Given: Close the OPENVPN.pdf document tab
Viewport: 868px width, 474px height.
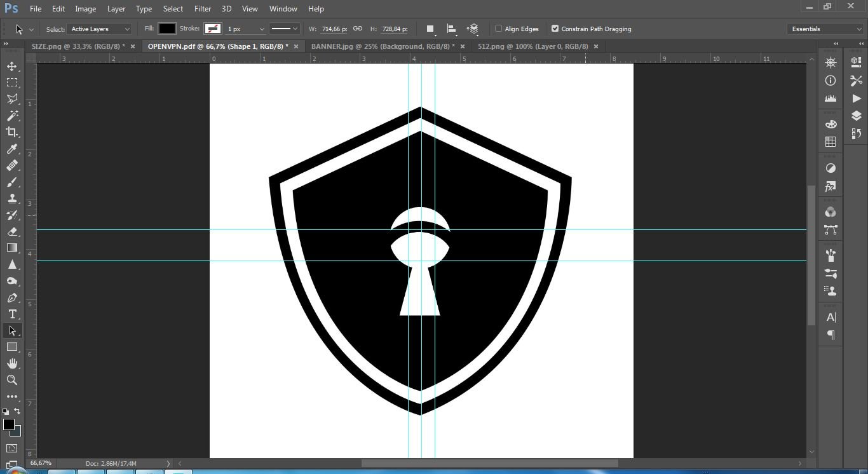Looking at the screenshot, I should click(x=296, y=46).
